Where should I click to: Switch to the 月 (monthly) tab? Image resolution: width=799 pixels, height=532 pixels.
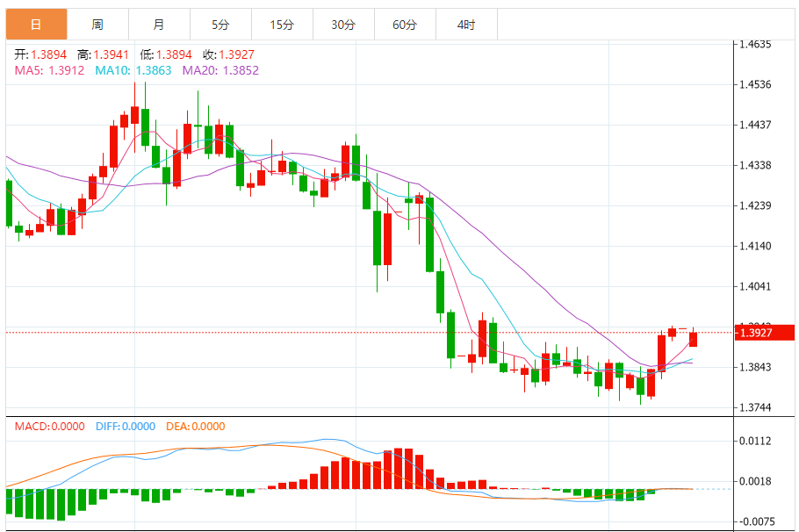[159, 25]
